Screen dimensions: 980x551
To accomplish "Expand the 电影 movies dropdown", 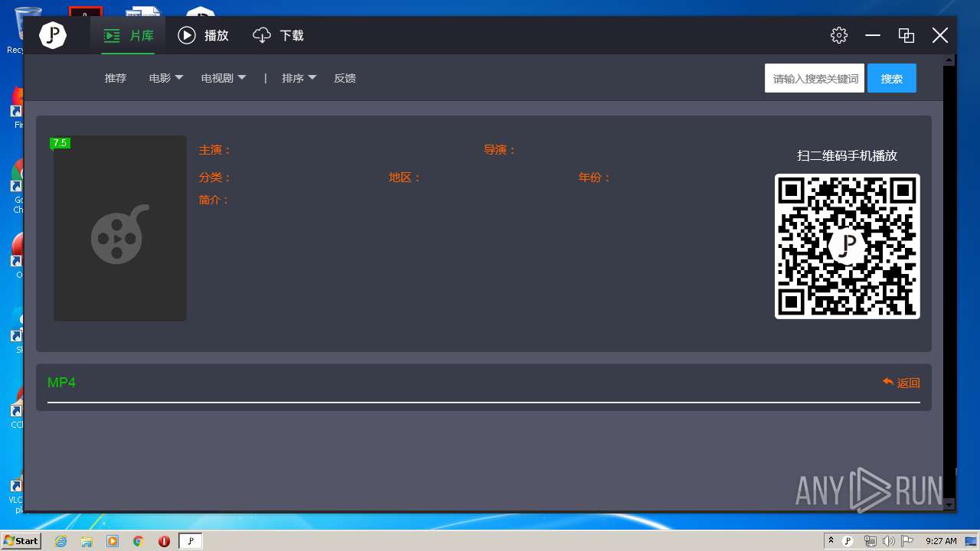I will (x=166, y=78).
